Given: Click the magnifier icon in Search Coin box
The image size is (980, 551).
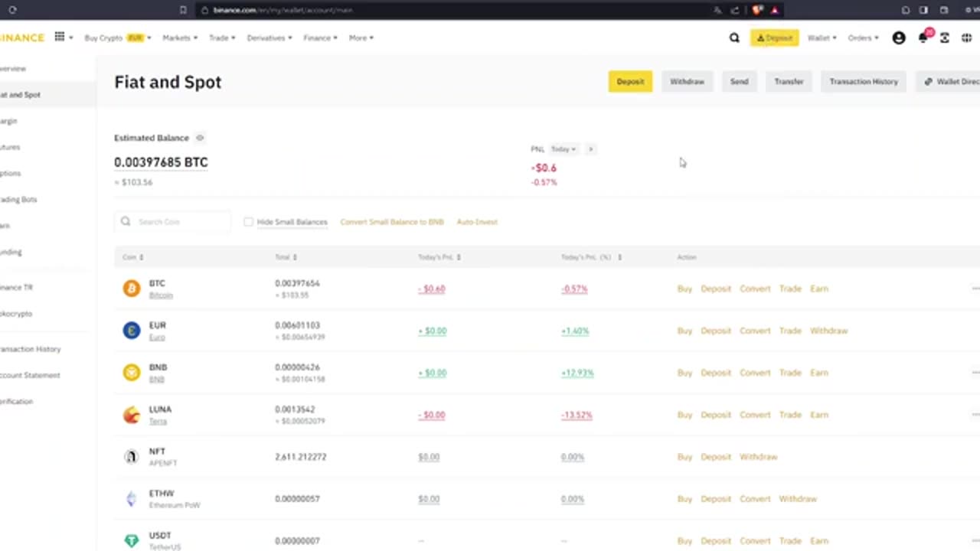Looking at the screenshot, I should [x=126, y=221].
